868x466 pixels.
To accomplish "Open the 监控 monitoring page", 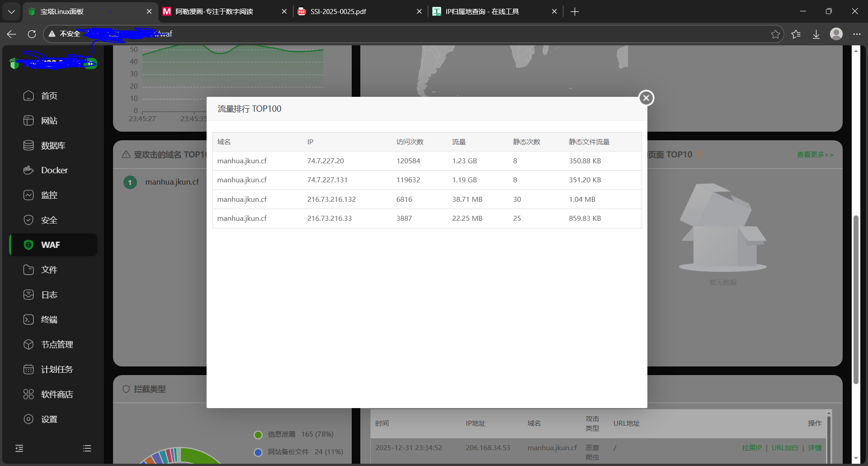I will [x=49, y=195].
